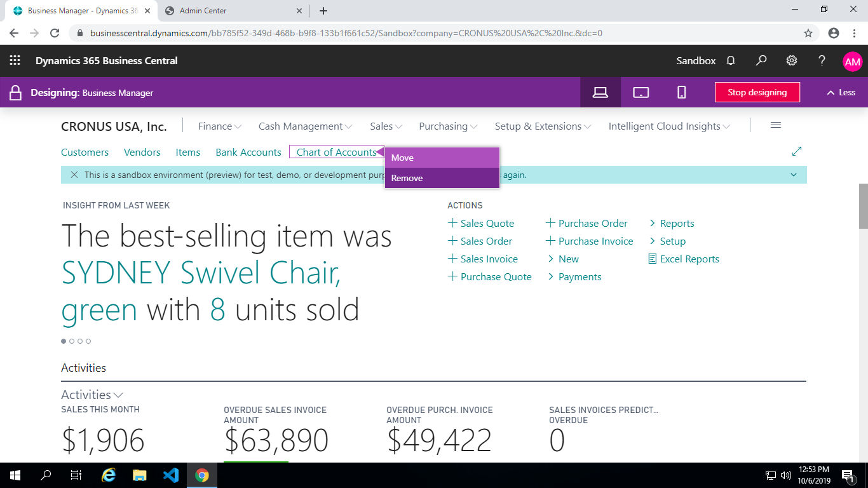Open Chrome's three-dot menu
This screenshot has width=868, height=488.
coord(853,33)
